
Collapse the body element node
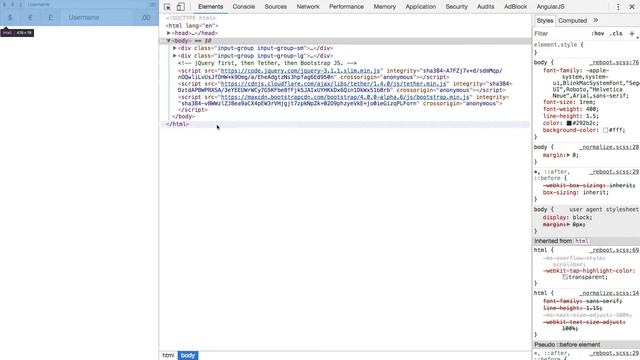tap(169, 41)
